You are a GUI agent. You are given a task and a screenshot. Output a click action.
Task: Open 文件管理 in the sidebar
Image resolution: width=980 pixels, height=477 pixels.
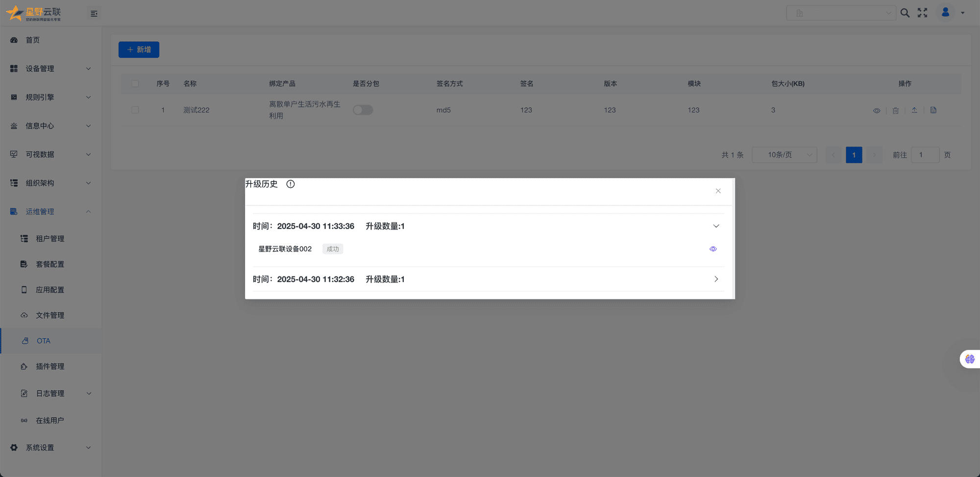tap(50, 315)
